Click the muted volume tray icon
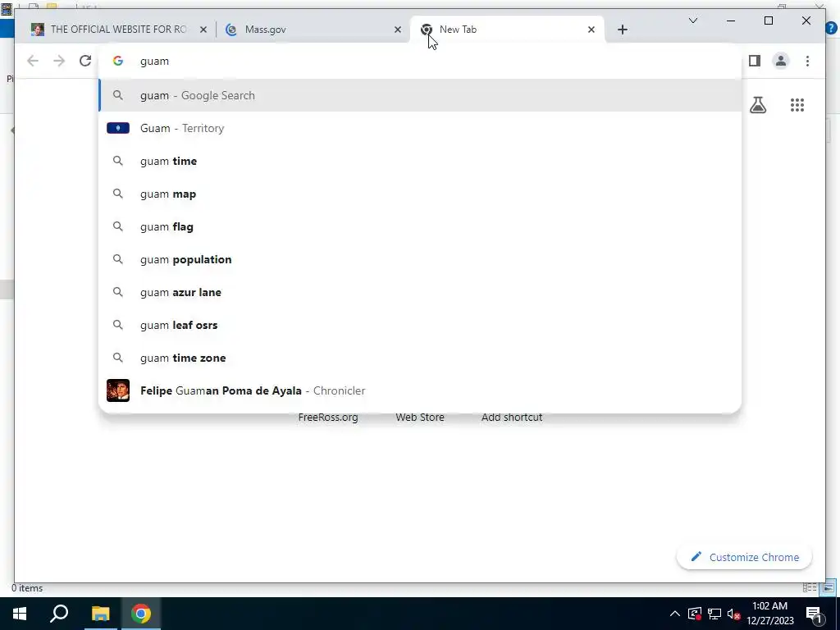 click(x=734, y=614)
